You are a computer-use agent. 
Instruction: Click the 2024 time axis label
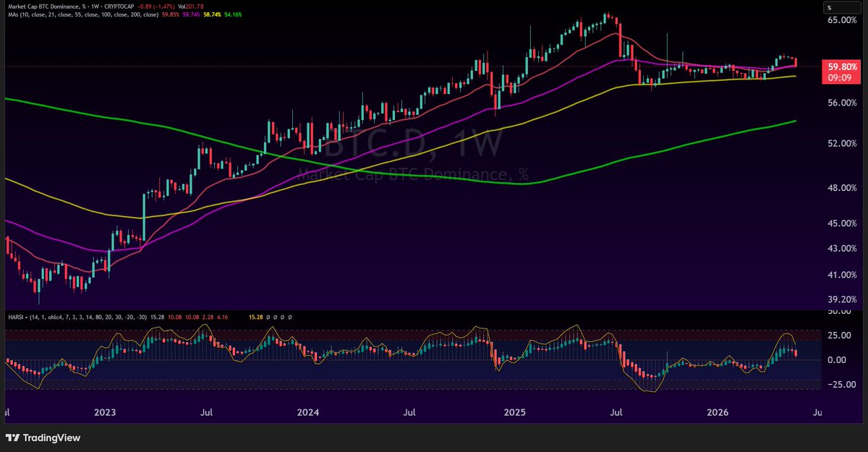coord(309,413)
